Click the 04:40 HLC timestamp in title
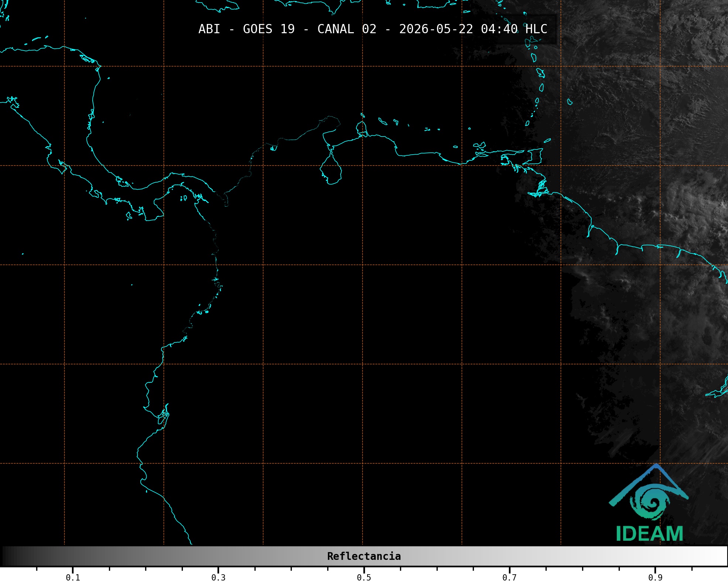 pos(514,29)
